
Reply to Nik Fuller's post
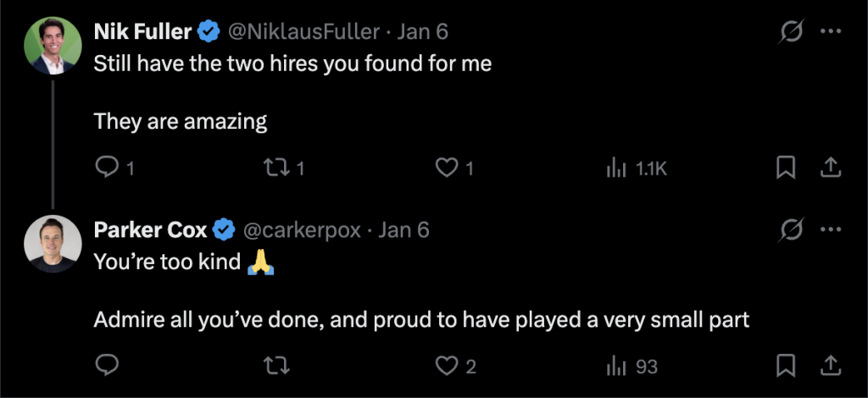tap(106, 169)
